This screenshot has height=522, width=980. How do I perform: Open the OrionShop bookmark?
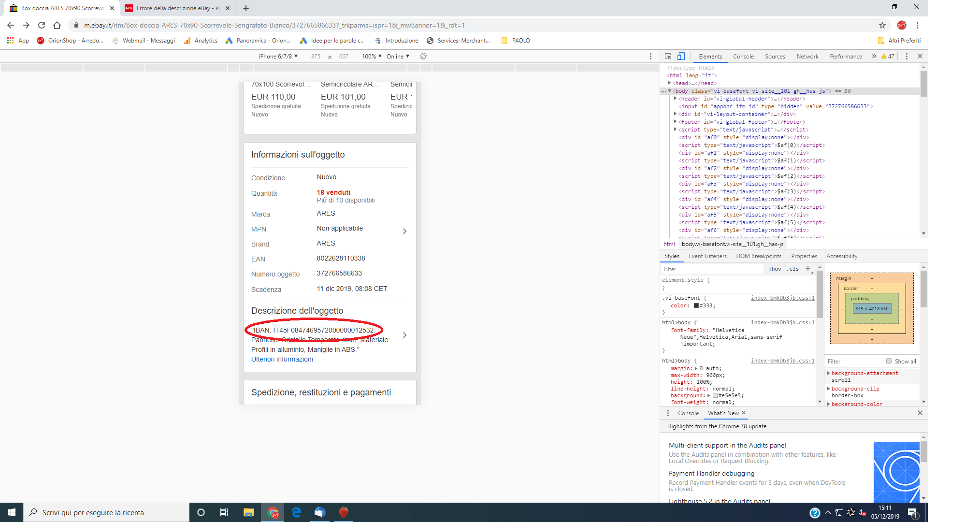(x=70, y=41)
